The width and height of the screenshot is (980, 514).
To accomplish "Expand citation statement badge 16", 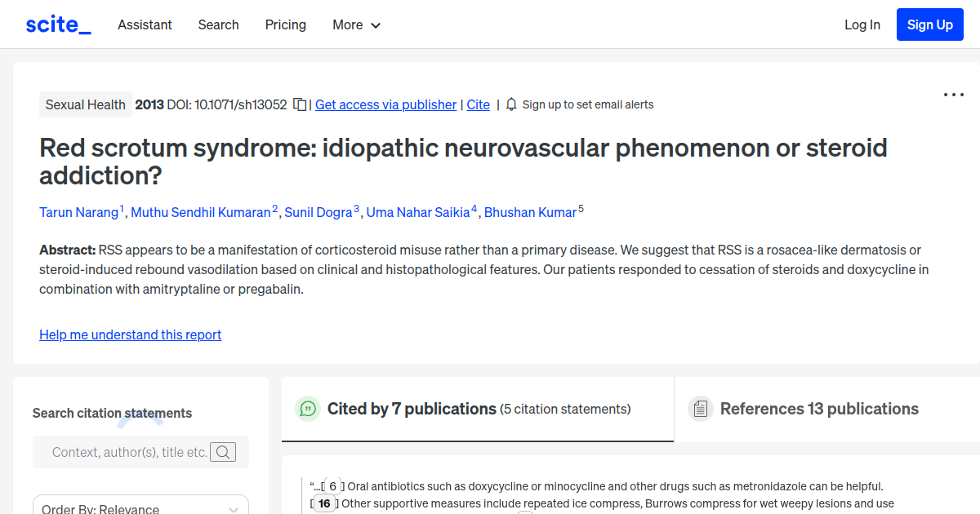I will pyautogui.click(x=324, y=503).
